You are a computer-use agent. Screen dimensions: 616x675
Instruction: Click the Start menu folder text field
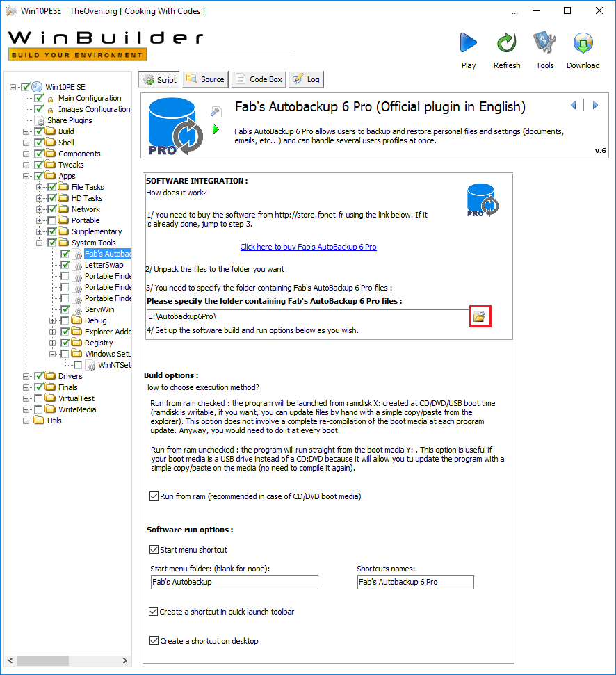[x=234, y=582]
